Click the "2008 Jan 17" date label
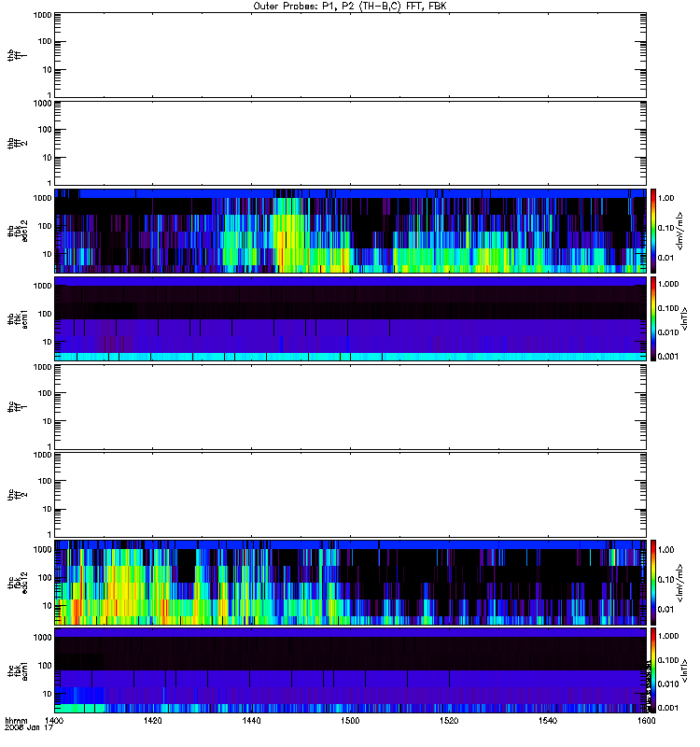 29,728
